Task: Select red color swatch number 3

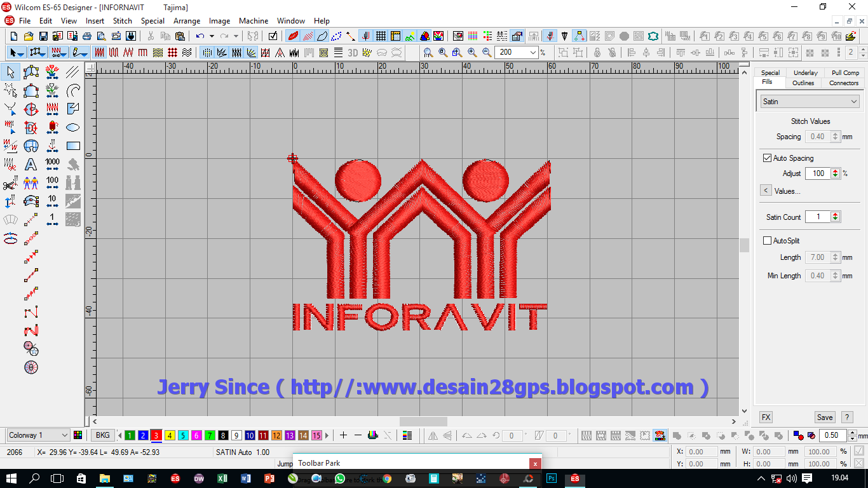Action: click(156, 435)
